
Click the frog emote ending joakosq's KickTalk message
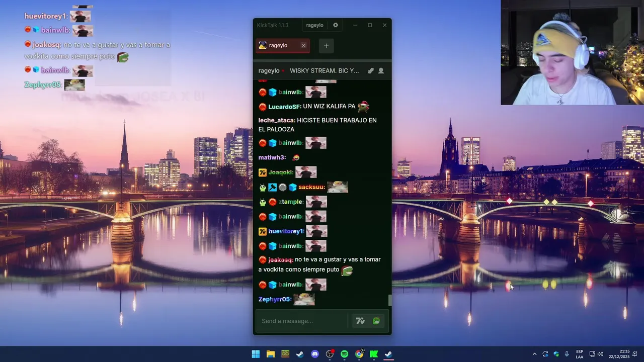pyautogui.click(x=347, y=270)
